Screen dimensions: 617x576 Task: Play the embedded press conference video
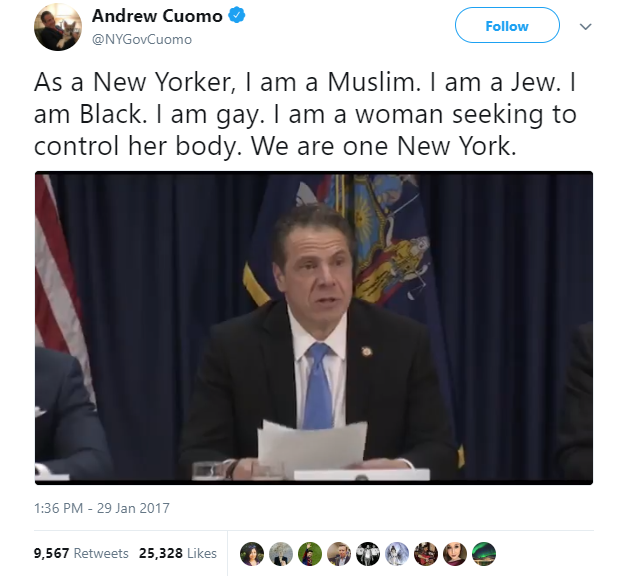[314, 328]
